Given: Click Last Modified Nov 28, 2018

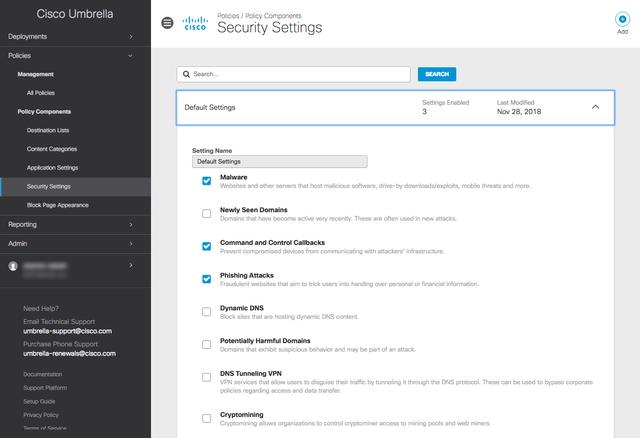Looking at the screenshot, I should click(519, 107).
